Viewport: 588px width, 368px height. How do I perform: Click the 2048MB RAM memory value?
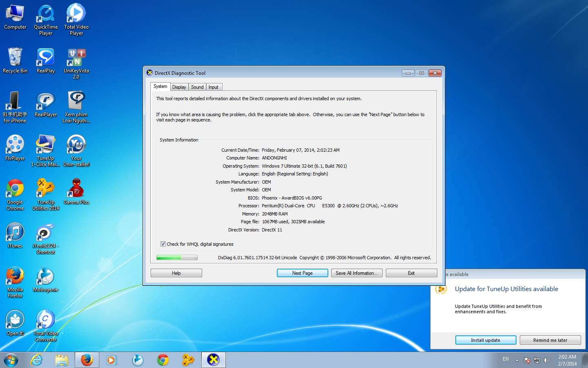[275, 214]
